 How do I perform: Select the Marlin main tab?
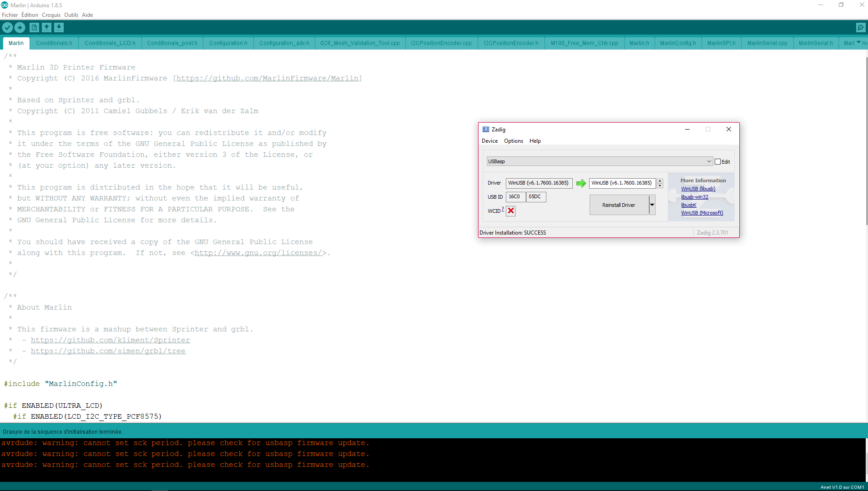tap(16, 43)
